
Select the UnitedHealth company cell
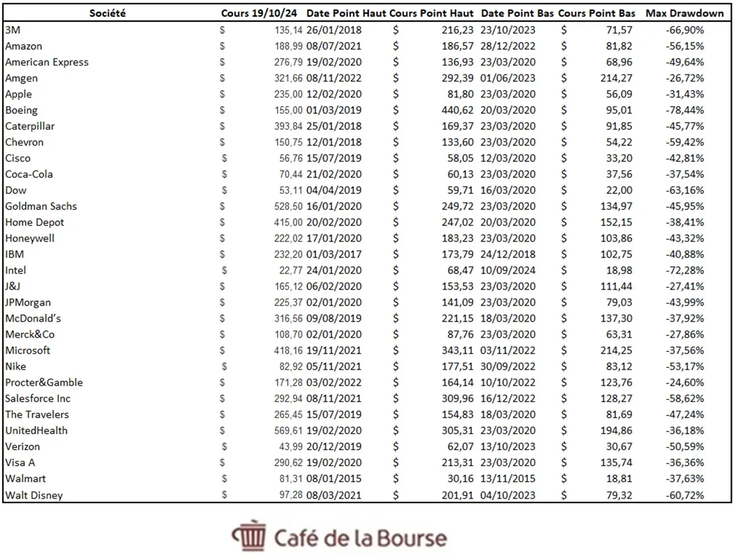pyautogui.click(x=36, y=431)
